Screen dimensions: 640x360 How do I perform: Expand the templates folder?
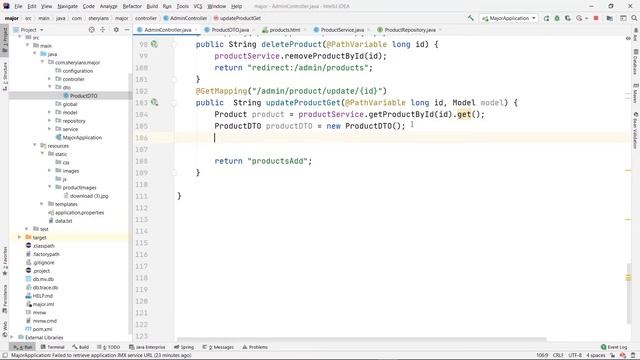tap(42, 204)
